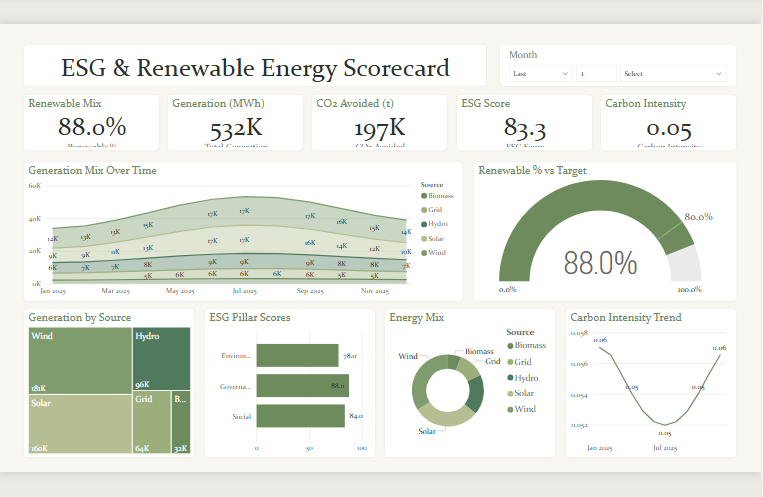
Task: Click the 80.0% target label on gauge
Action: 698,217
